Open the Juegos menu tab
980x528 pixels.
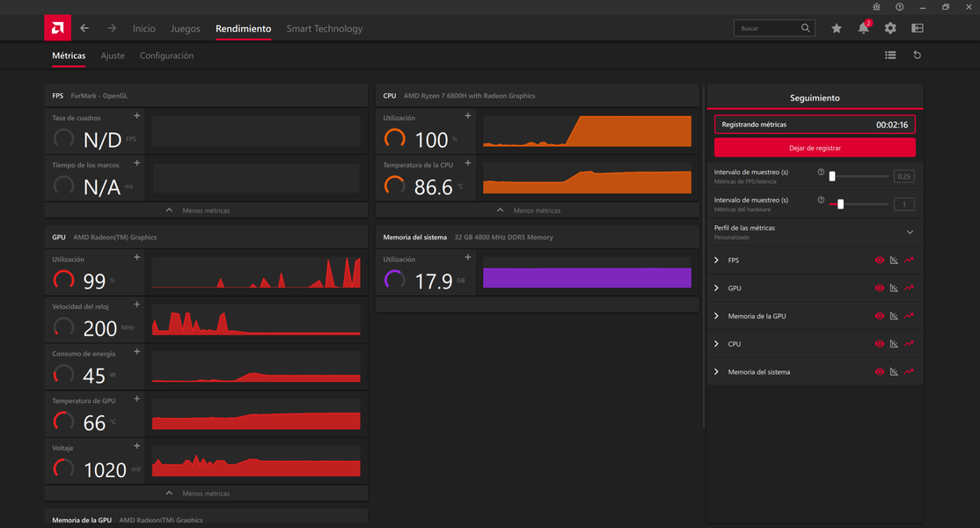click(185, 28)
